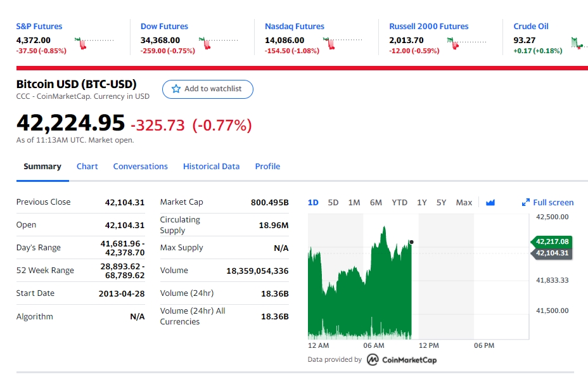Open the Nasdaq Futures mini sparkline chart
Screen dimensions: 588x384
342,43
